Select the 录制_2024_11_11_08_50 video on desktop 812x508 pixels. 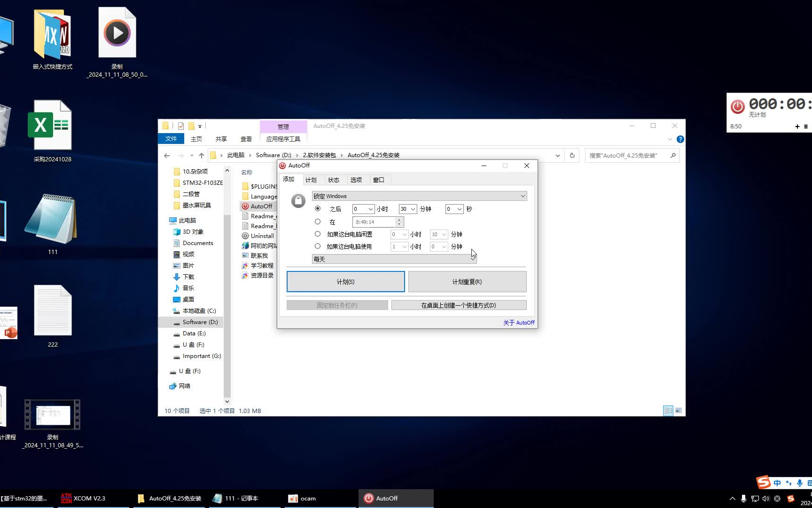point(117,42)
